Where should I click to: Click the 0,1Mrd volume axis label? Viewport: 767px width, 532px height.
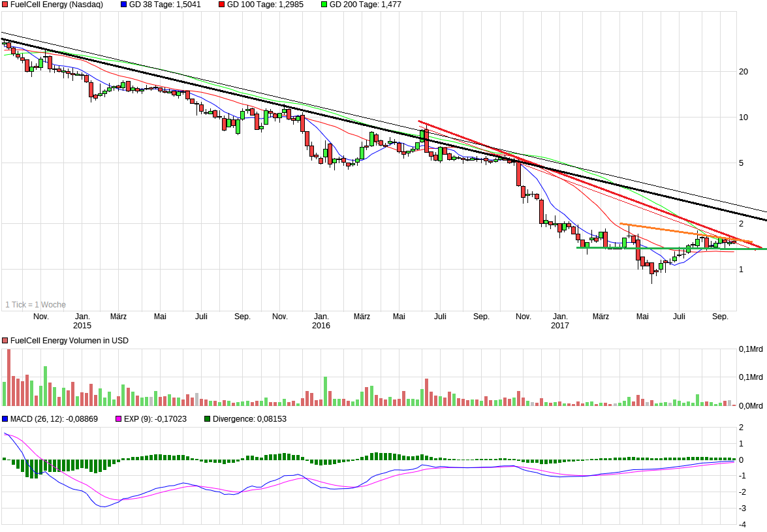pos(751,349)
